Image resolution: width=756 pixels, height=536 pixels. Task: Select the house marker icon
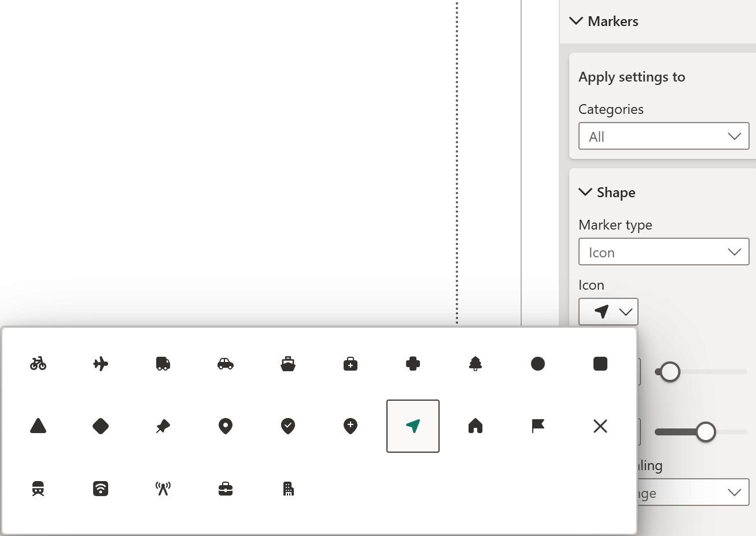point(475,426)
